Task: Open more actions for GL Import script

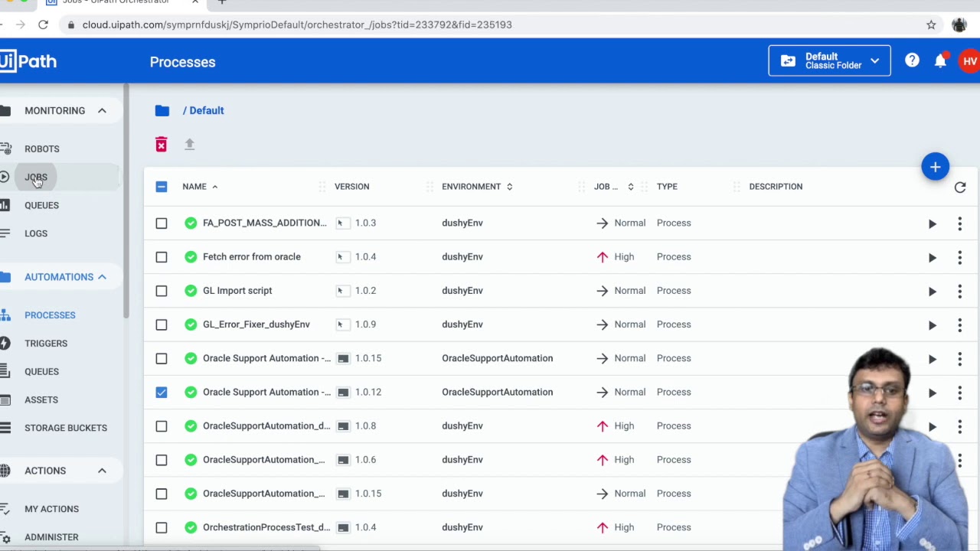Action: tap(959, 291)
